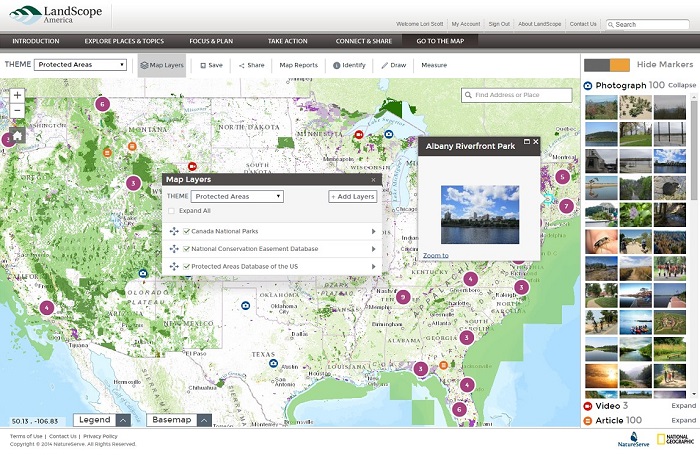
Task: Open the main THEME dropdown
Action: click(80, 65)
